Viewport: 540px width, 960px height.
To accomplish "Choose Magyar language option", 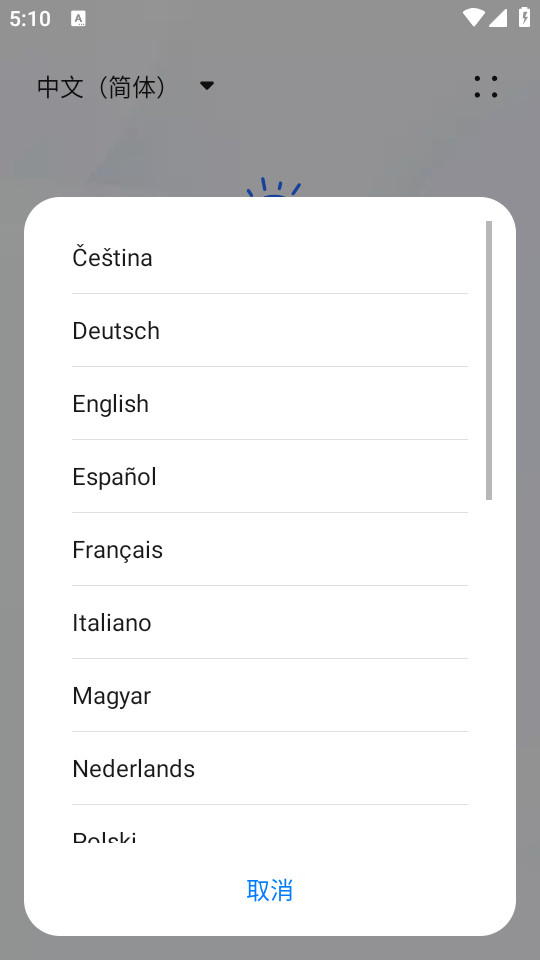I will (270, 696).
